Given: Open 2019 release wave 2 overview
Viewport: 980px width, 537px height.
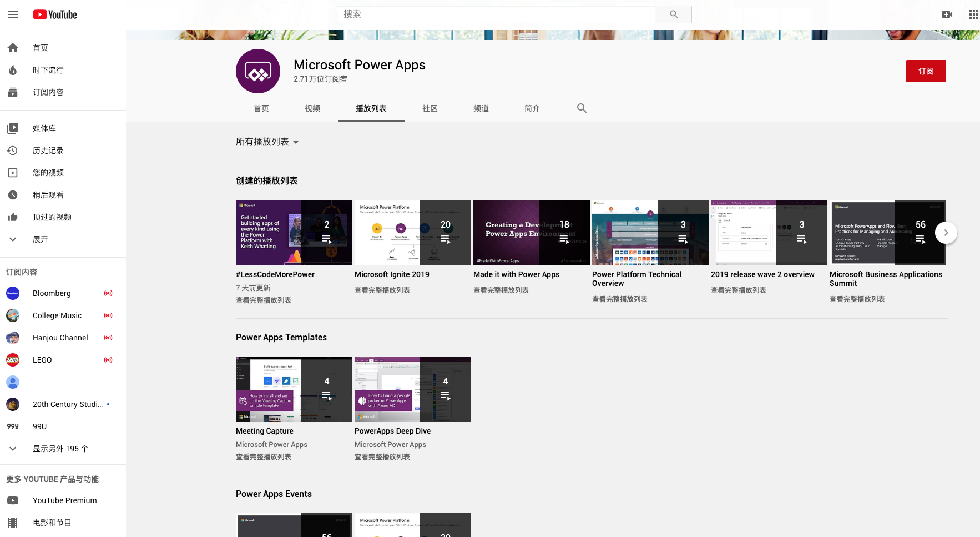Looking at the screenshot, I should (762, 274).
